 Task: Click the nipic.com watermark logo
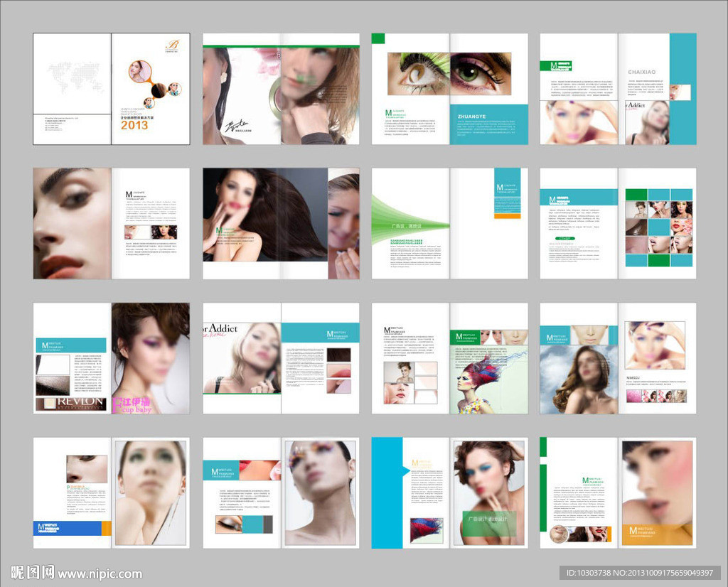(33, 573)
